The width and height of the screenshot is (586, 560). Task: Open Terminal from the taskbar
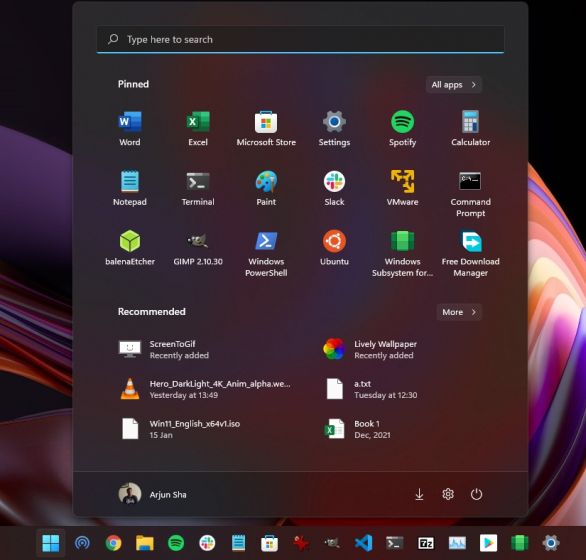point(395,543)
